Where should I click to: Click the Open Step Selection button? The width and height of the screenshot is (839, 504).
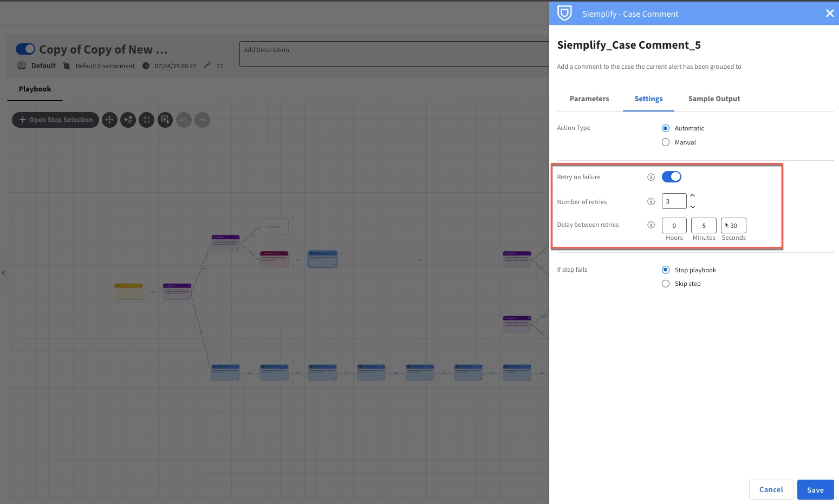[55, 120]
